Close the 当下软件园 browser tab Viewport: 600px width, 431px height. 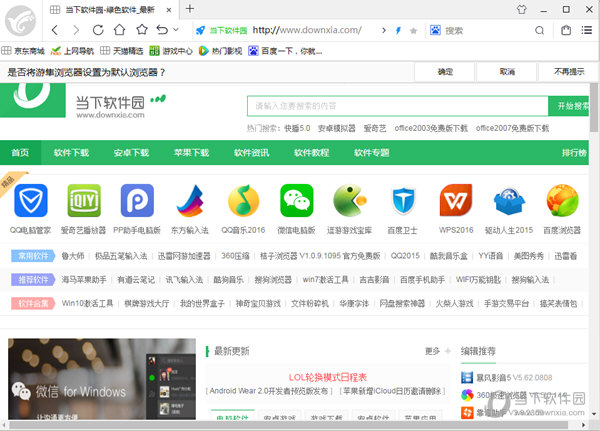(169, 10)
